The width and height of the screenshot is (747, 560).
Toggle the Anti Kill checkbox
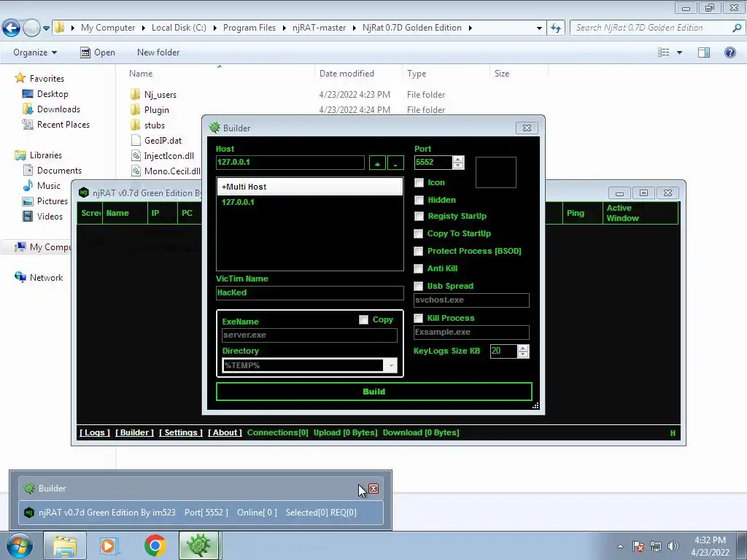point(418,268)
